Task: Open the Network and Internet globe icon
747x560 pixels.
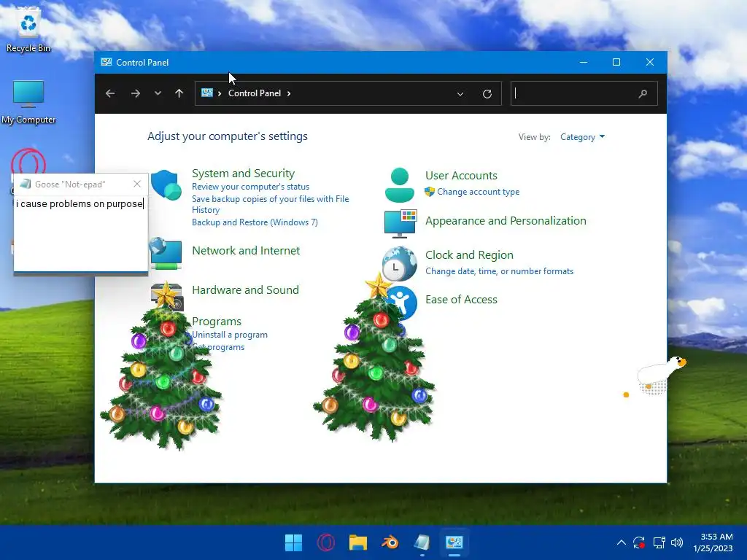Action: (166, 253)
